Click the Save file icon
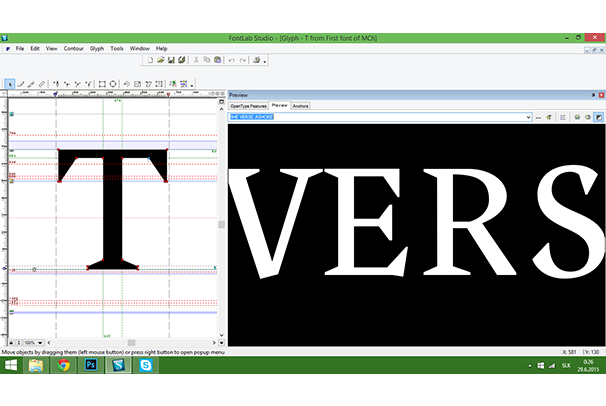This screenshot has width=606, height=406. (172, 60)
